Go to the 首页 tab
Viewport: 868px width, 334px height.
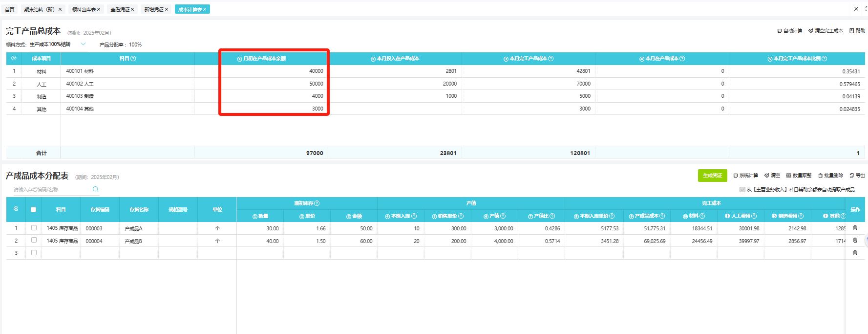click(x=9, y=9)
